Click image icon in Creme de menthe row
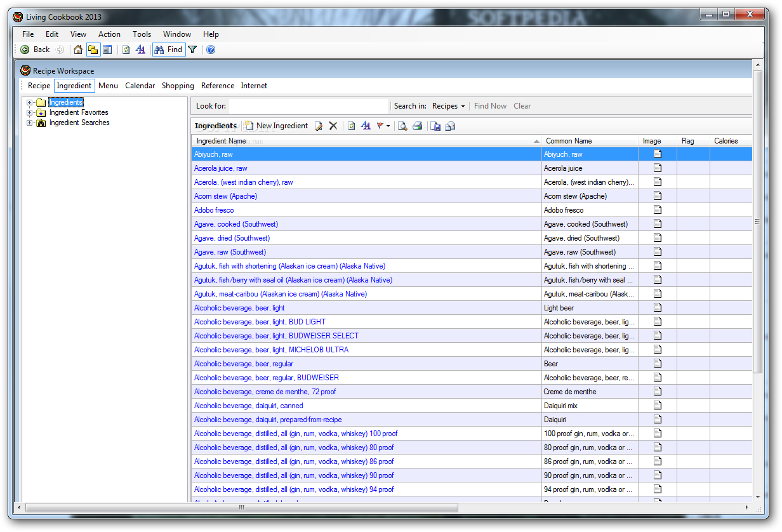 click(658, 391)
